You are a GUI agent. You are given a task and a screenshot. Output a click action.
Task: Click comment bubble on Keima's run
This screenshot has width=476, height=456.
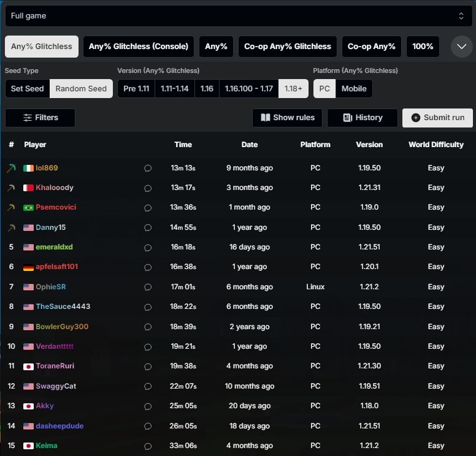pos(148,446)
